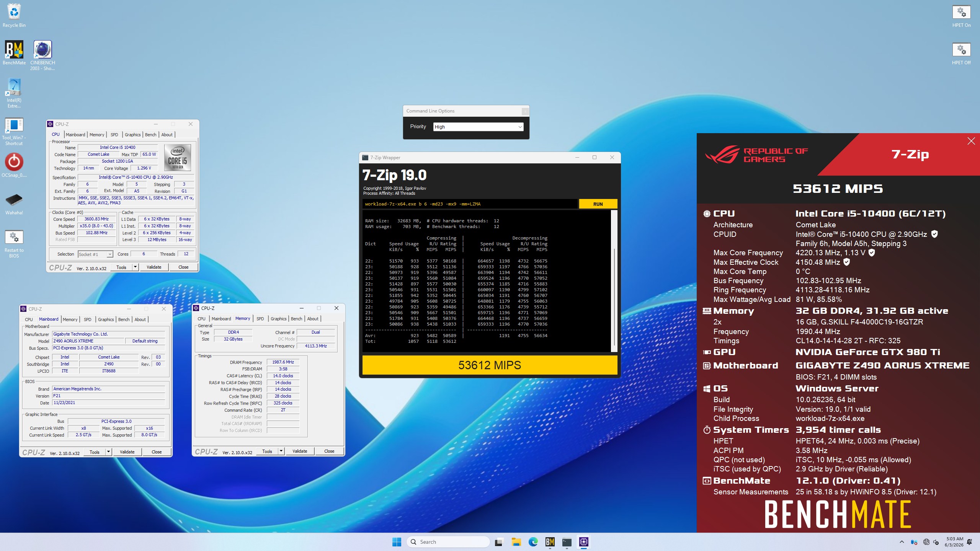
Task: Open Graphics tab in CPU-Z Mainboard window
Action: (106, 320)
